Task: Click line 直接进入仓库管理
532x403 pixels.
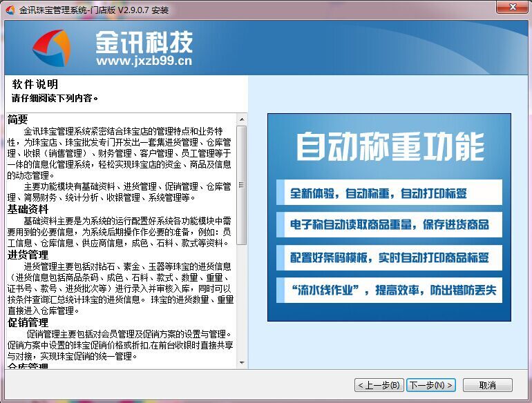Action: point(43,311)
